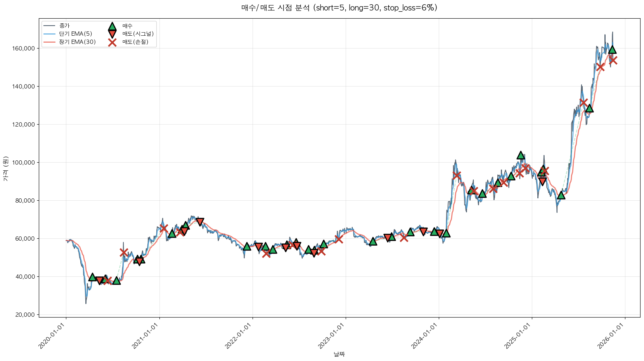Click the green 매수 triangle in legend

coord(112,26)
